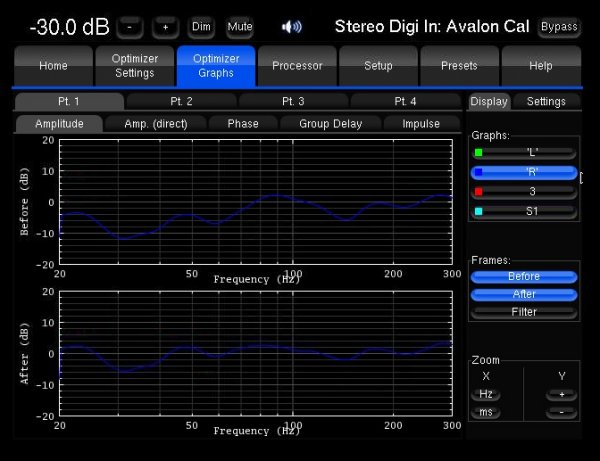
Task: Increase volume with the plus button
Action: [x=166, y=26]
